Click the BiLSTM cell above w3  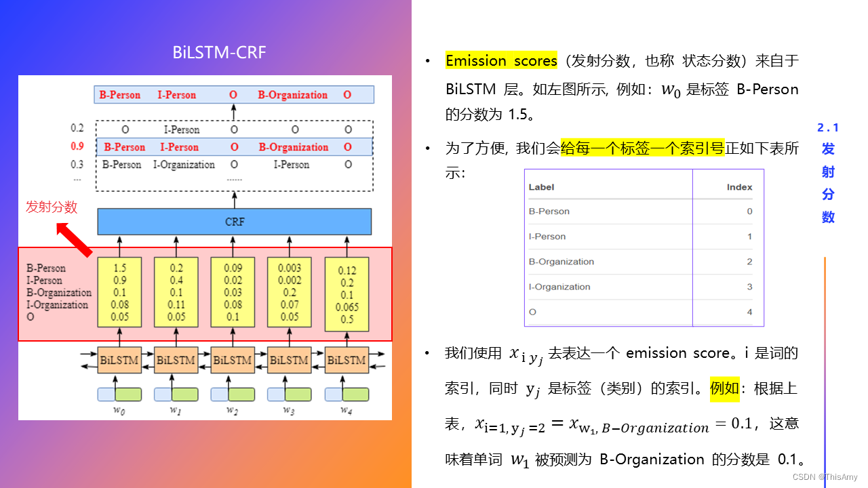point(290,360)
